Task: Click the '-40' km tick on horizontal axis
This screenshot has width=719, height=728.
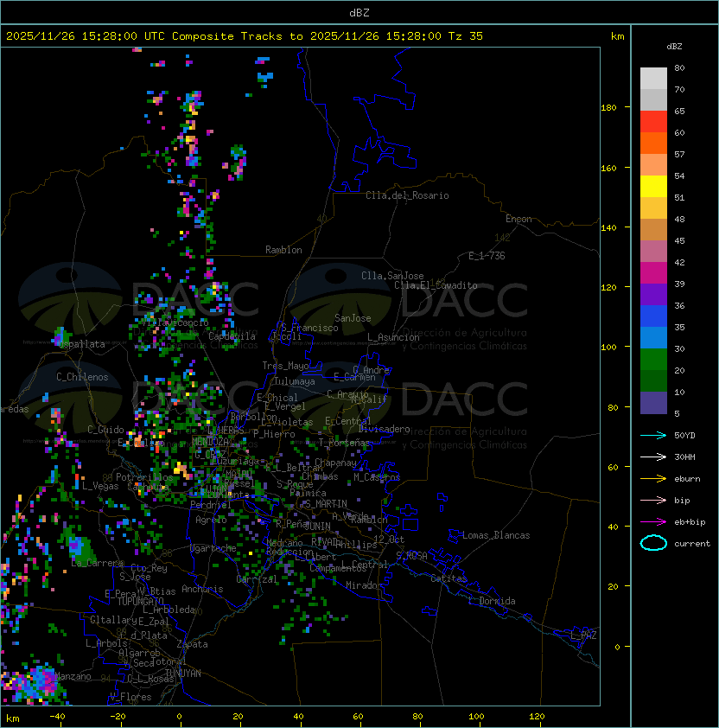Action: (57, 717)
